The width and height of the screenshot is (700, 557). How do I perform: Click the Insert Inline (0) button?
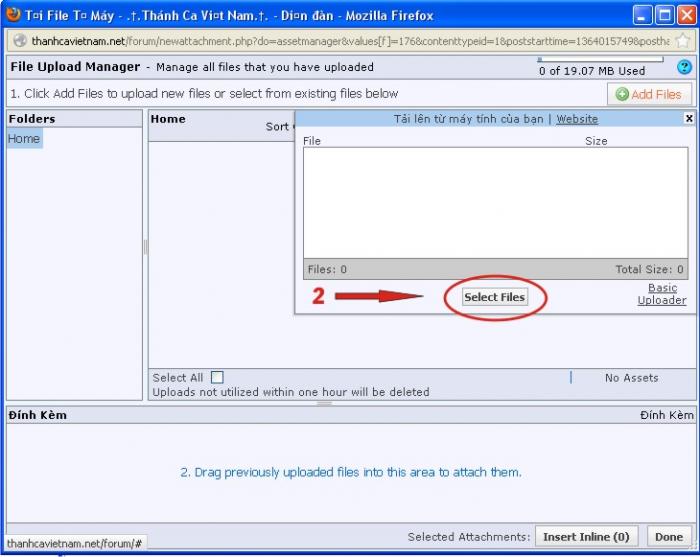(587, 537)
